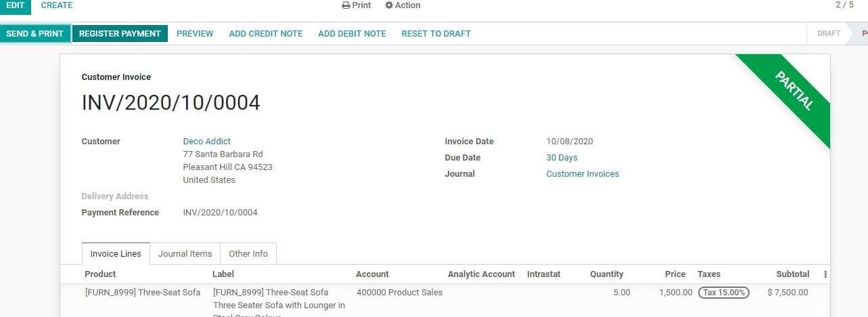Viewport: 868px width, 317px height.
Task: Open the Deco Addict customer link
Action: 207,142
